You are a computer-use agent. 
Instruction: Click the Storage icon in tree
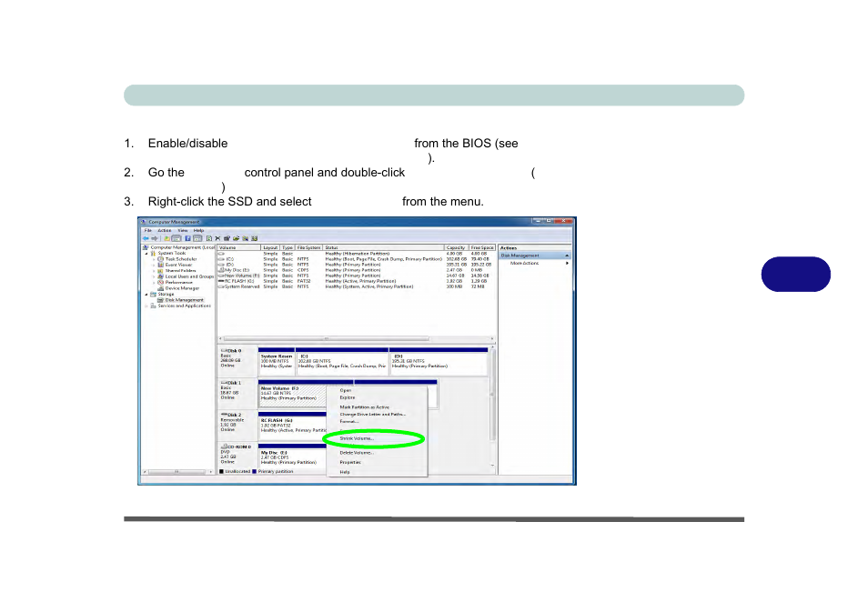pos(154,295)
